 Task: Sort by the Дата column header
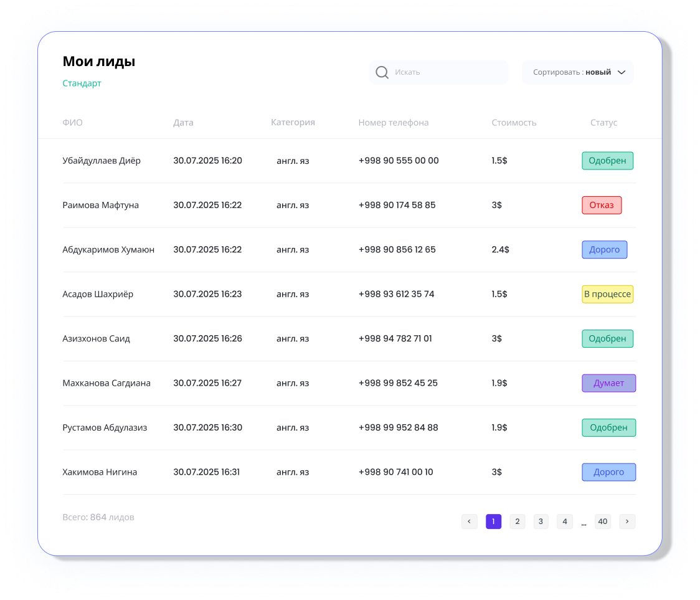[x=183, y=123]
